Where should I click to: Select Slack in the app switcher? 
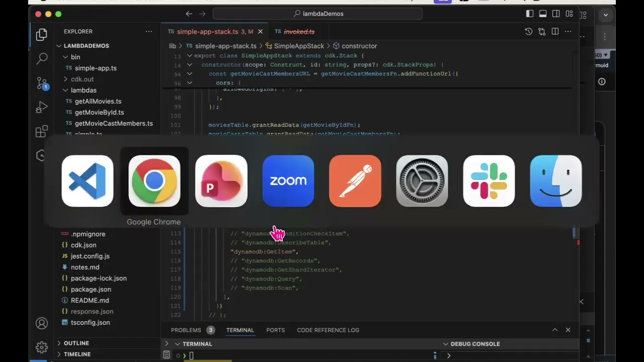click(x=489, y=181)
